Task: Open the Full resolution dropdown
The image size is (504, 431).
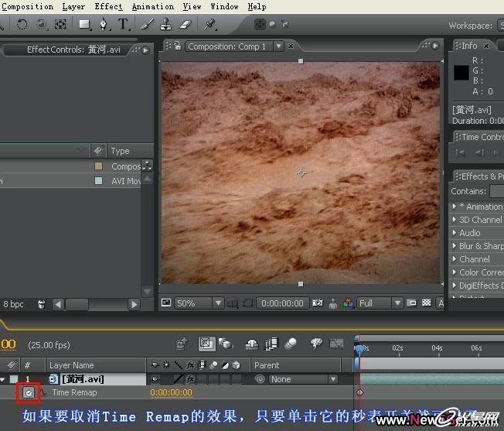Action: point(380,303)
